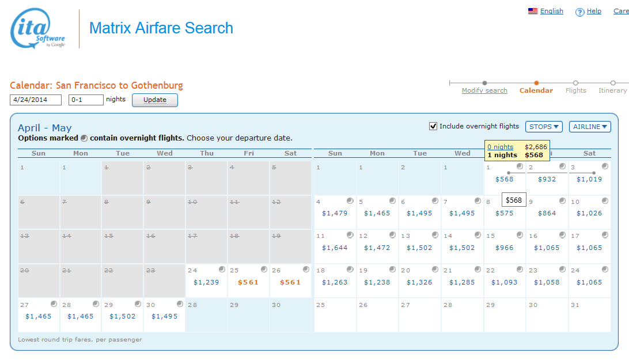The width and height of the screenshot is (629, 364).
Task: Click the US flag language icon
Action: (533, 11)
